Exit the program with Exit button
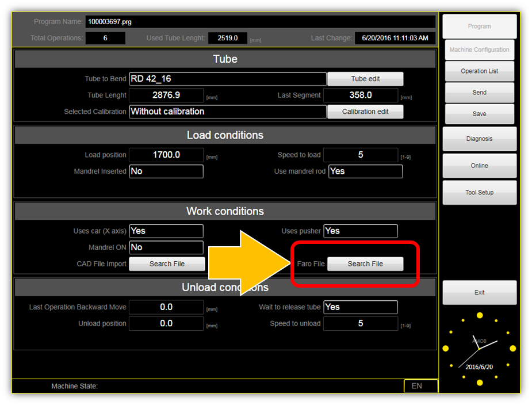The height and width of the screenshot is (405, 532). [x=479, y=293]
